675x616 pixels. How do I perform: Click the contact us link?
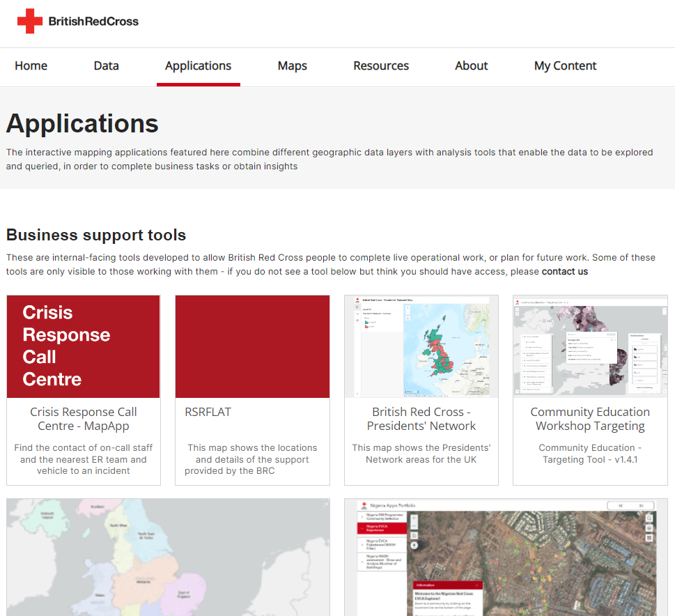coord(564,272)
